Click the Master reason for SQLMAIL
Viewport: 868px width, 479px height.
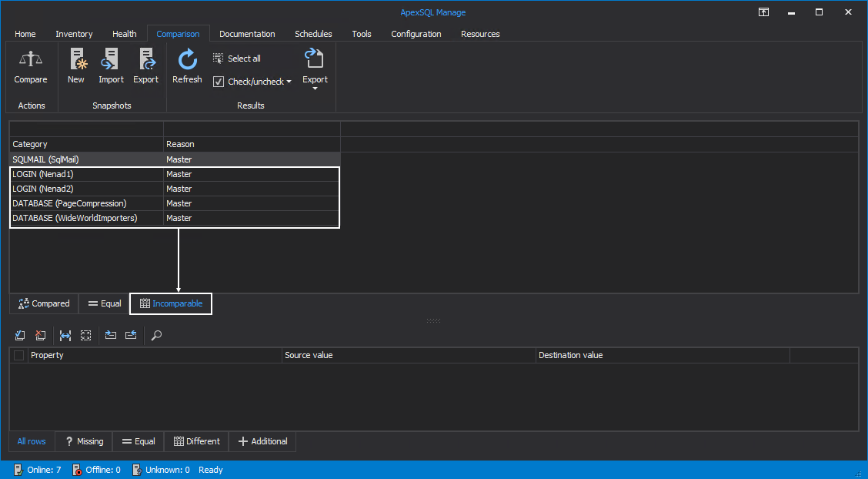click(x=179, y=159)
